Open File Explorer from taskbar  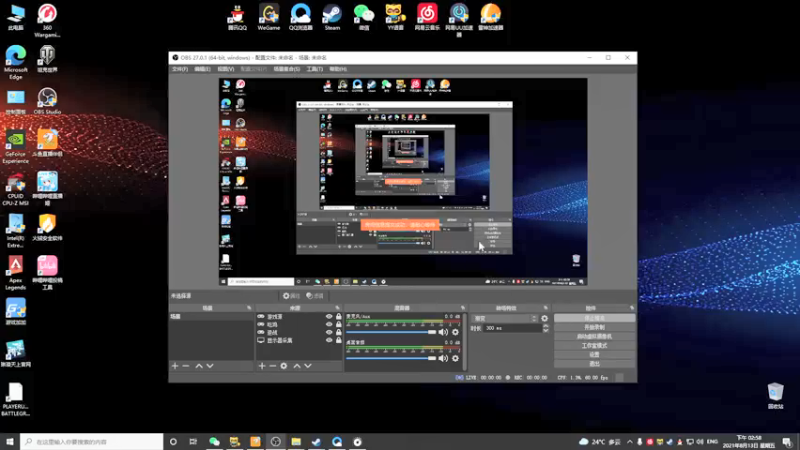point(296,441)
